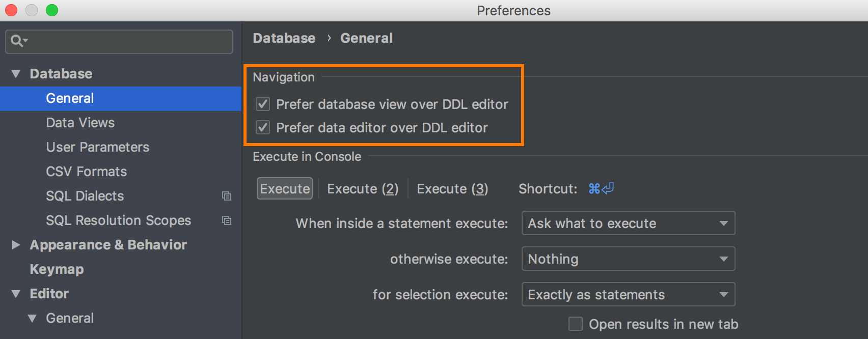Image resolution: width=868 pixels, height=339 pixels.
Task: Open the Data Views settings page
Action: tap(80, 123)
